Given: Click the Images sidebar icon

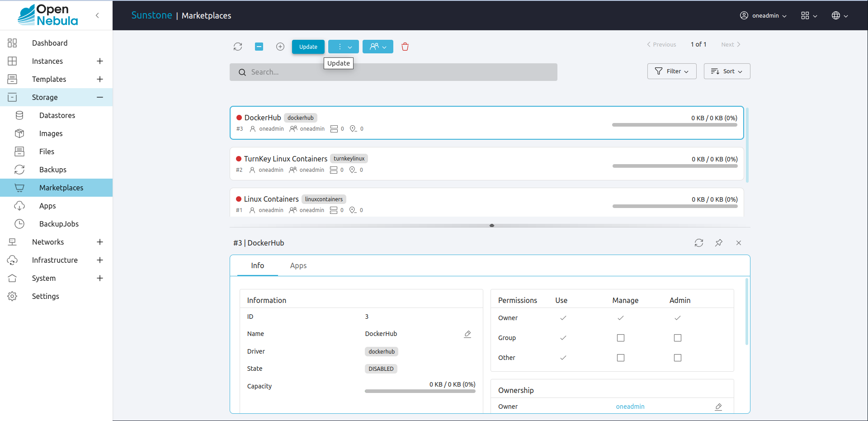Looking at the screenshot, I should (19, 133).
